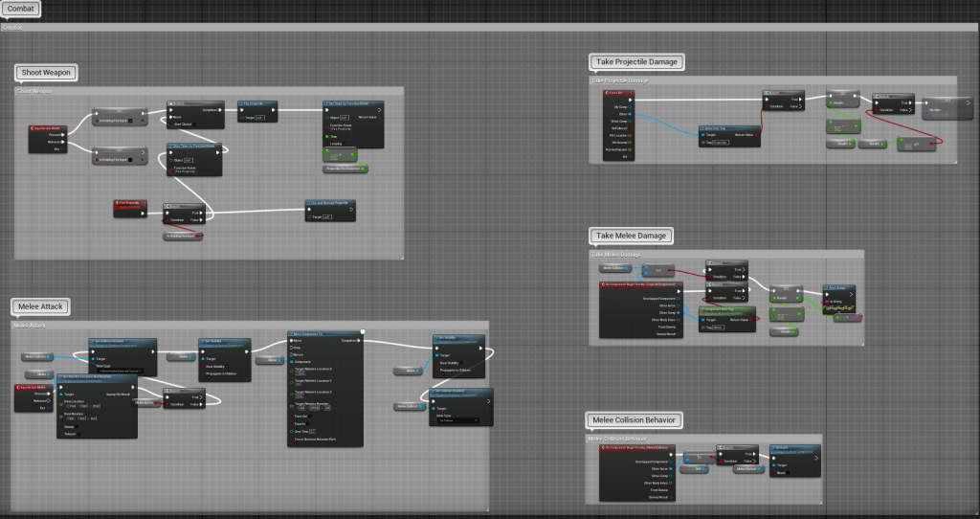The height and width of the screenshot is (519, 980).
Task: Open New Type dropdown on first Set Collision Enabled node
Action: 117,370
